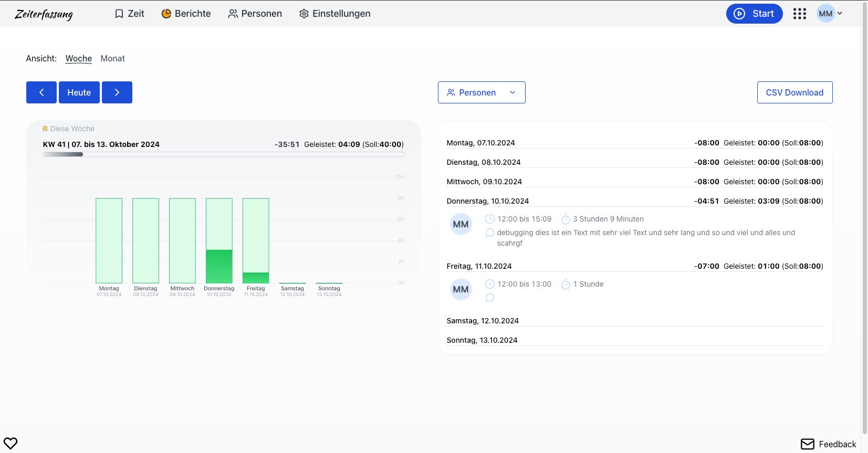Click the Sonntag, 13.10.2024 row
Screen dimensions: 868x453
635,340
